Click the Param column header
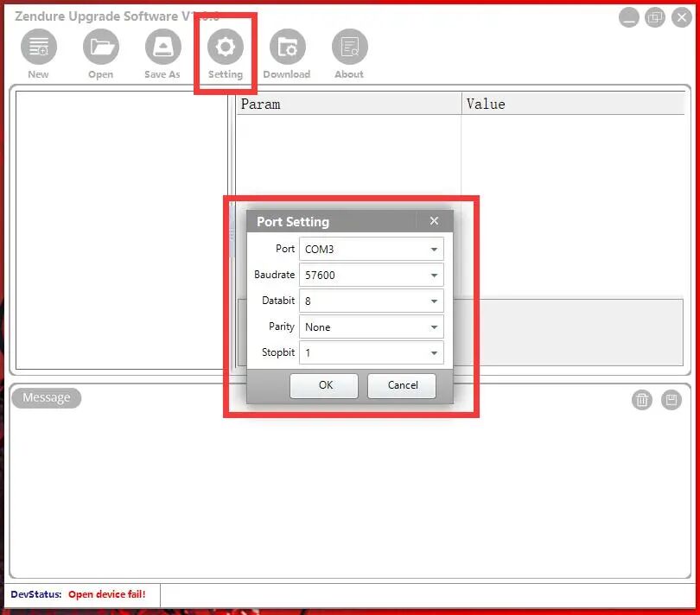The image size is (700, 615). 348,104
